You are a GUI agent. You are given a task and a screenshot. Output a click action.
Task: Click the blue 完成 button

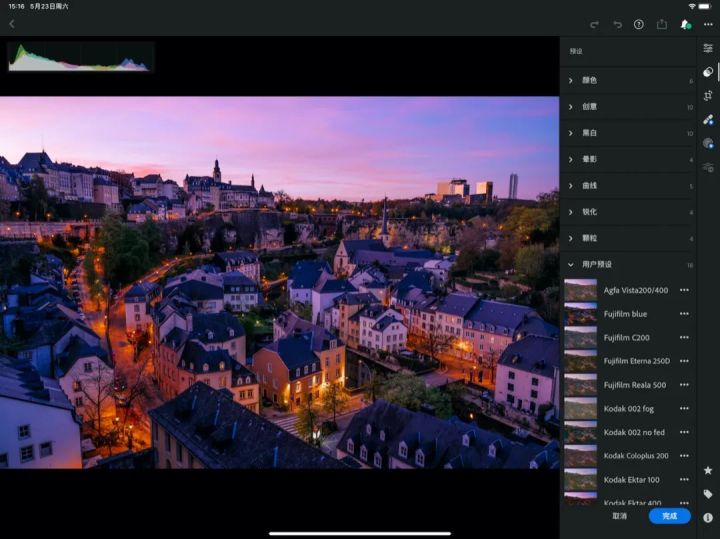pyautogui.click(x=669, y=516)
